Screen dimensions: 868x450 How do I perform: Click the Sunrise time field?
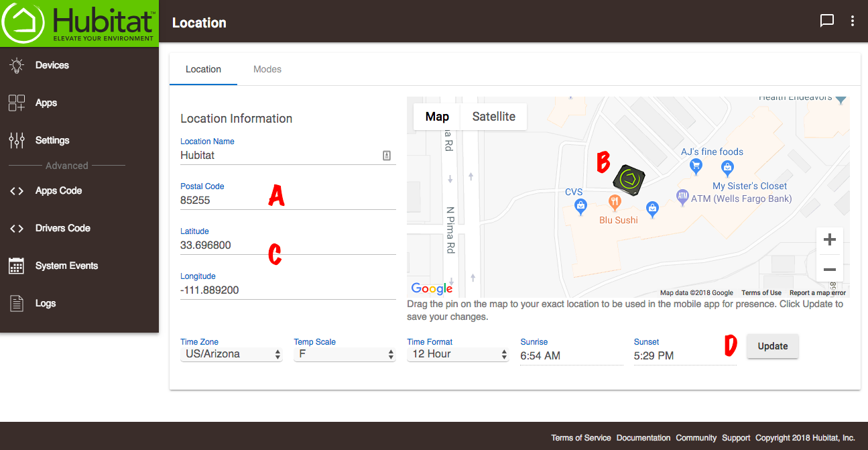[x=572, y=356]
